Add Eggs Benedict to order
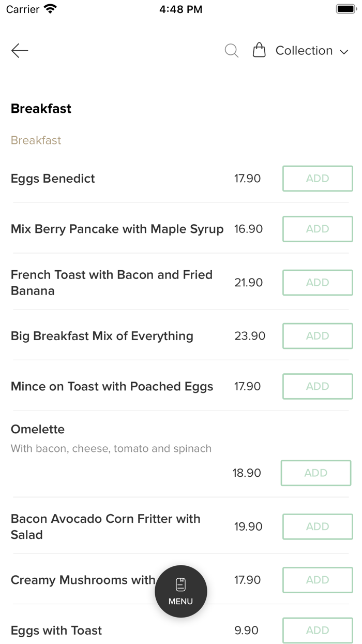The width and height of the screenshot is (362, 644). pyautogui.click(x=318, y=179)
